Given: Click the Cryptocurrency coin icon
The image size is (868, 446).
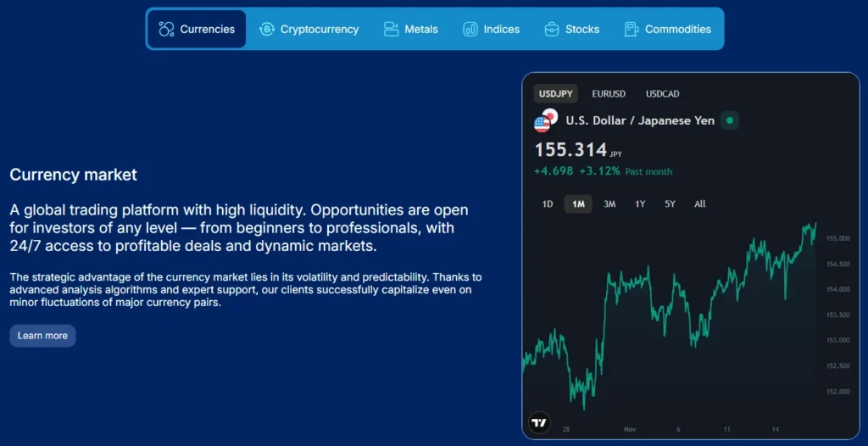Looking at the screenshot, I should click(x=267, y=29).
